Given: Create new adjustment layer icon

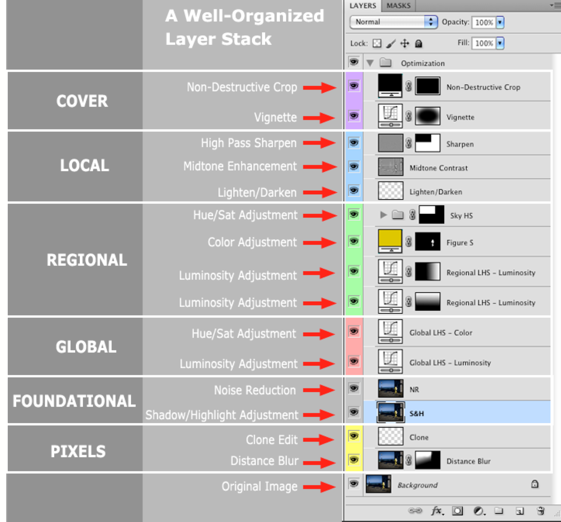Looking at the screenshot, I should point(479,511).
